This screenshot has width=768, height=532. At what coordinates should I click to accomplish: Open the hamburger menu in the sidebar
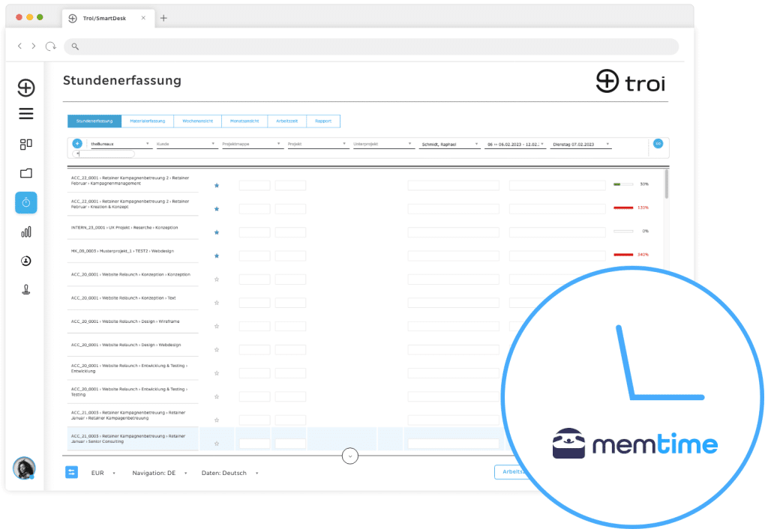26,114
